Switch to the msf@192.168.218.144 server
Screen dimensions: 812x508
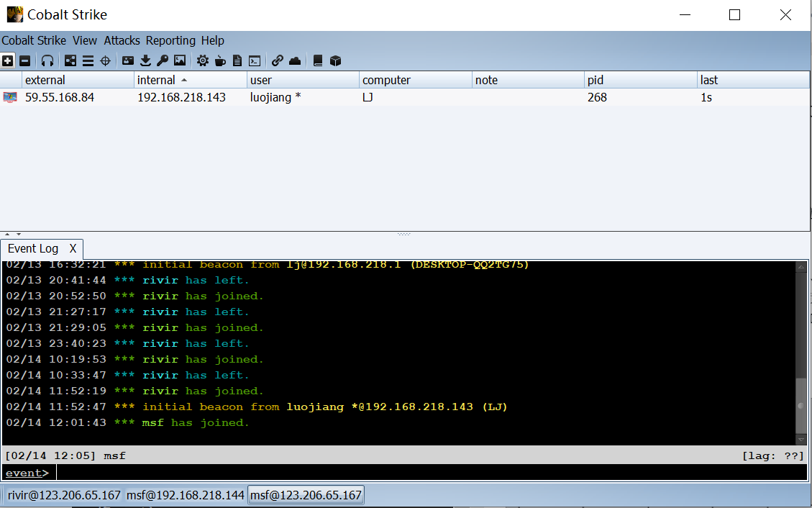pos(186,495)
